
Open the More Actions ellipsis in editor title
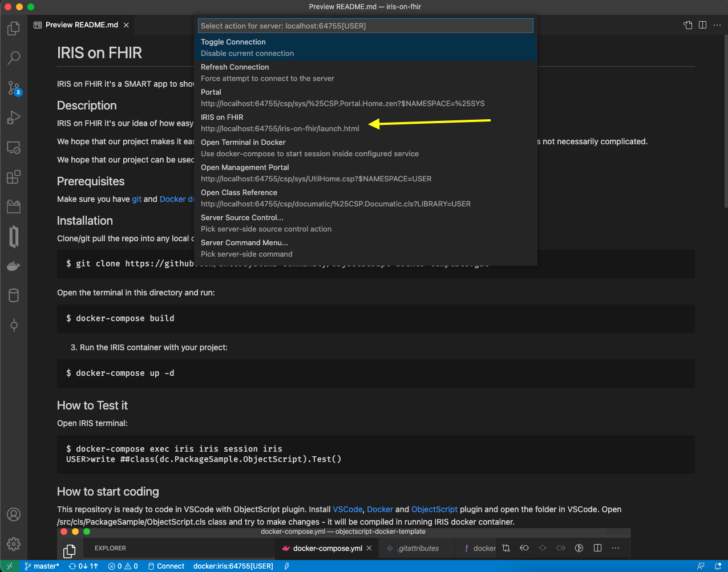pos(717,25)
